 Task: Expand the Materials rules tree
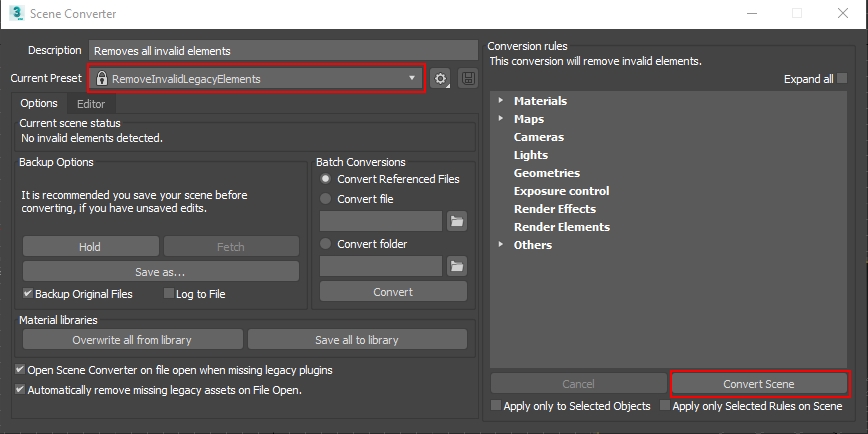500,101
